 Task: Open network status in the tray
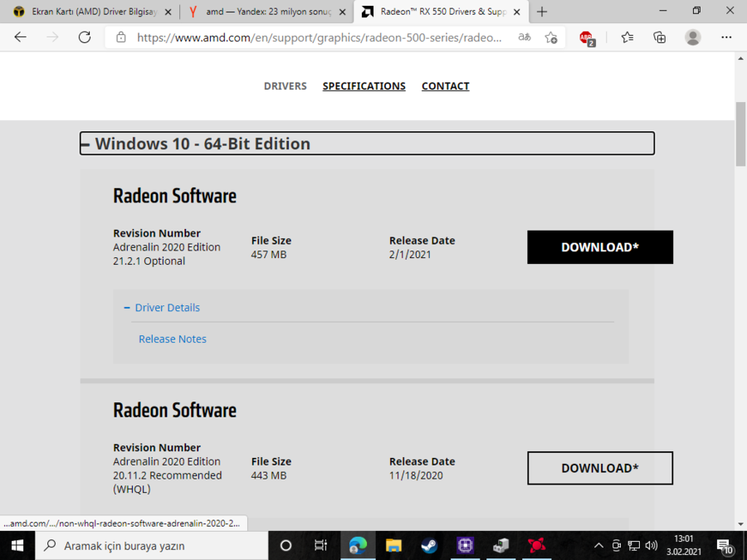[633, 546]
